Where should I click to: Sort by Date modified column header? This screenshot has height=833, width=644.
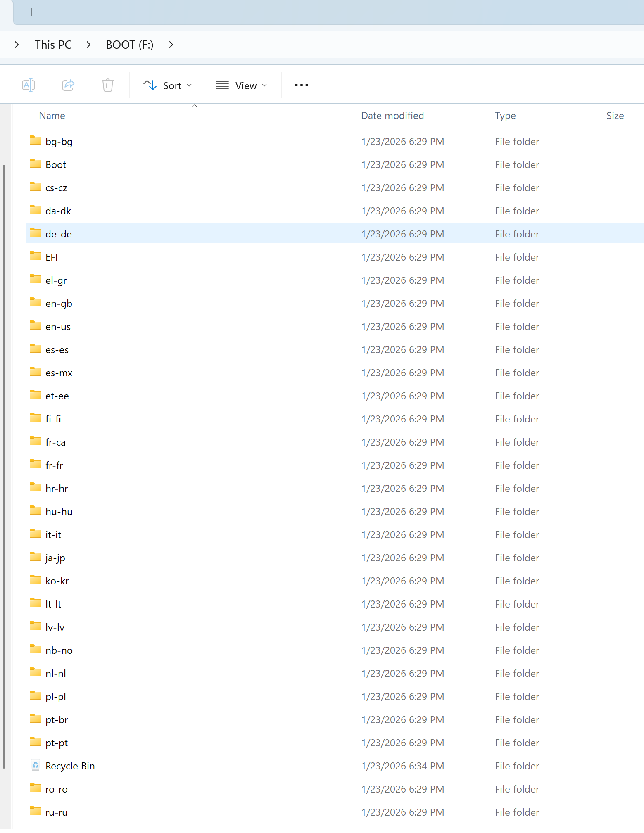pyautogui.click(x=392, y=116)
